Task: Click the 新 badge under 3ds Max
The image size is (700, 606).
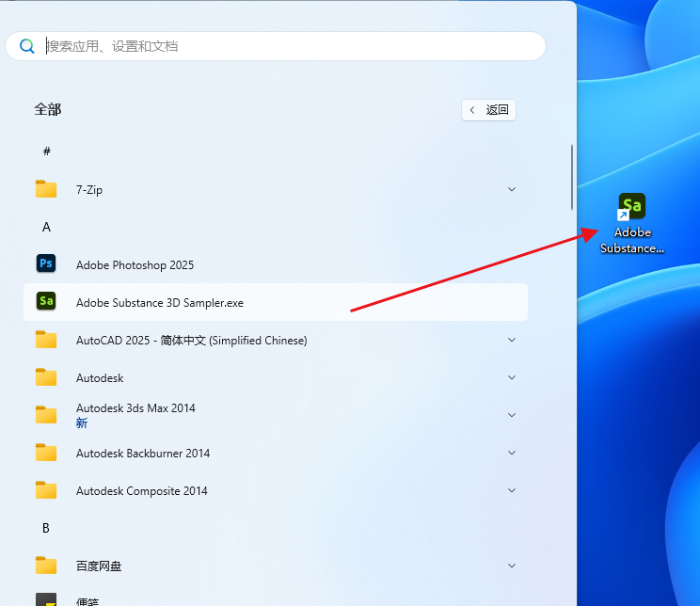Action: (82, 423)
